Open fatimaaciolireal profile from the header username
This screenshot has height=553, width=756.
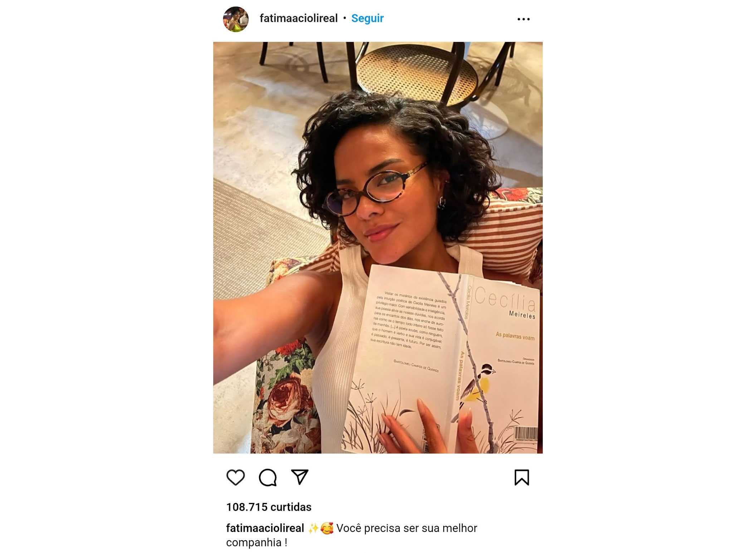pyautogui.click(x=298, y=18)
